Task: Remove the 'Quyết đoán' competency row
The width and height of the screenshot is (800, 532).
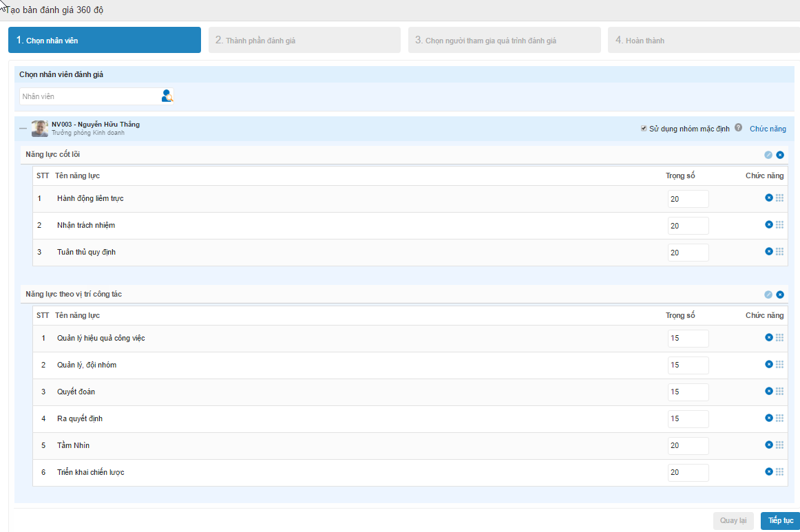Action: click(768, 392)
